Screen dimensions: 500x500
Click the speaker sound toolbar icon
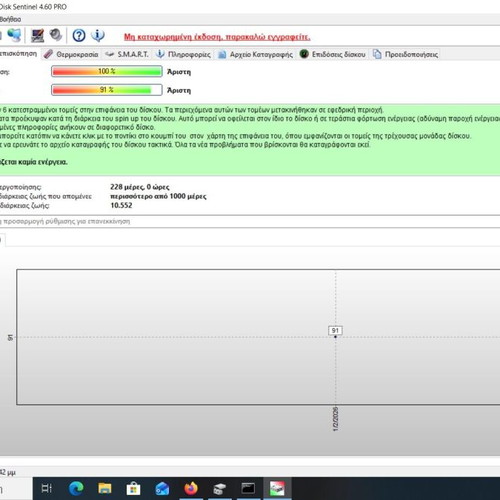point(56,35)
